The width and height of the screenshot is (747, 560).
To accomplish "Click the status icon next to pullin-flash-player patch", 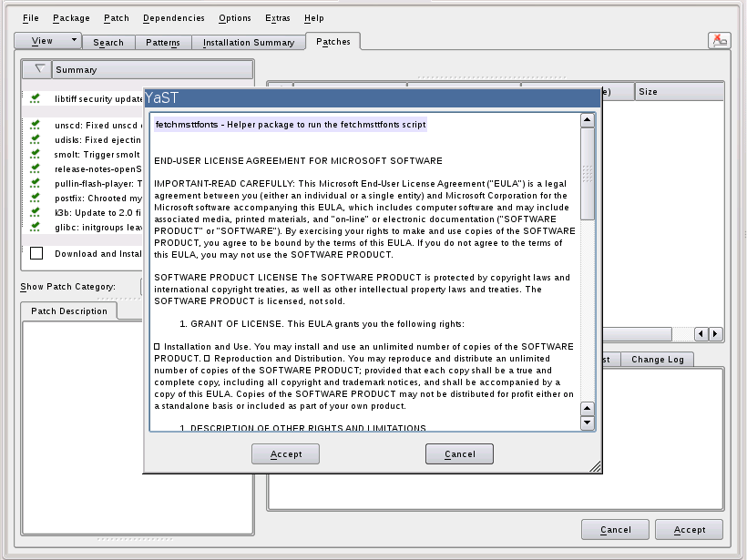I will (35, 183).
